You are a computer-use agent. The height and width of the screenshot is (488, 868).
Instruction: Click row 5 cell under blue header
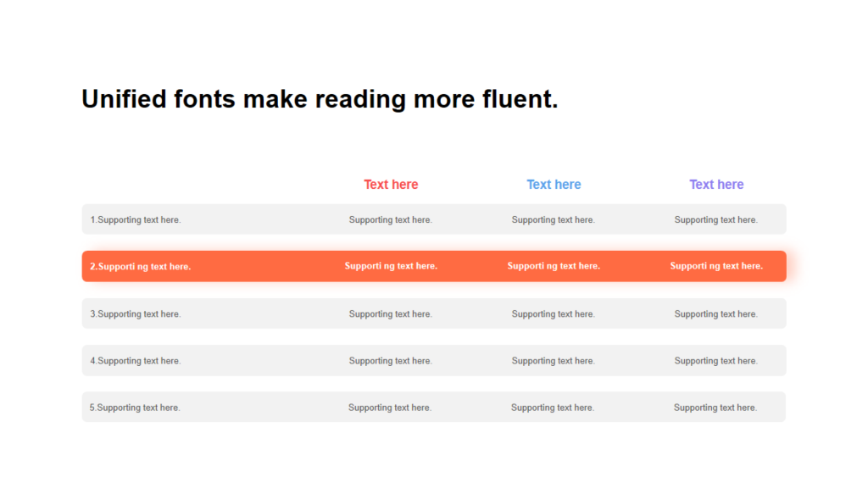point(553,408)
